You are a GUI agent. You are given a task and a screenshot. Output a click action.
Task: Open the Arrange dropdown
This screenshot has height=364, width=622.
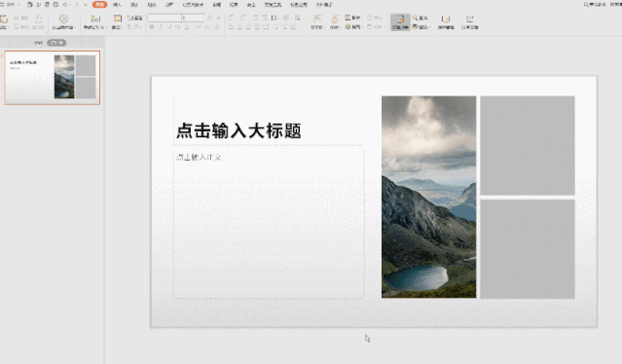353,26
